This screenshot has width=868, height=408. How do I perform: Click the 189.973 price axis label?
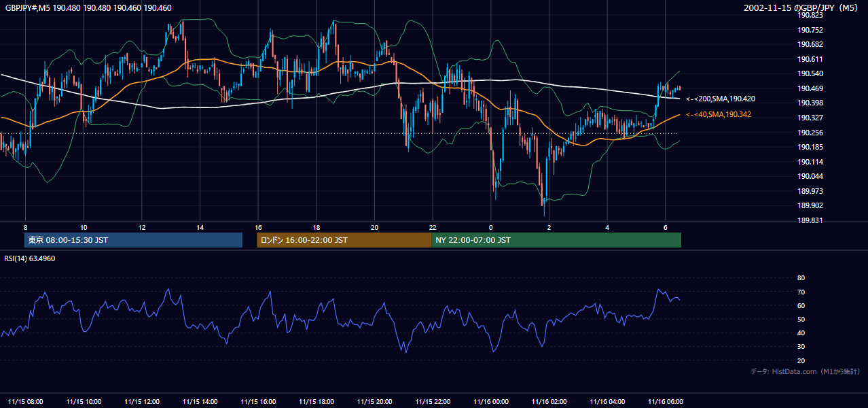coord(810,191)
